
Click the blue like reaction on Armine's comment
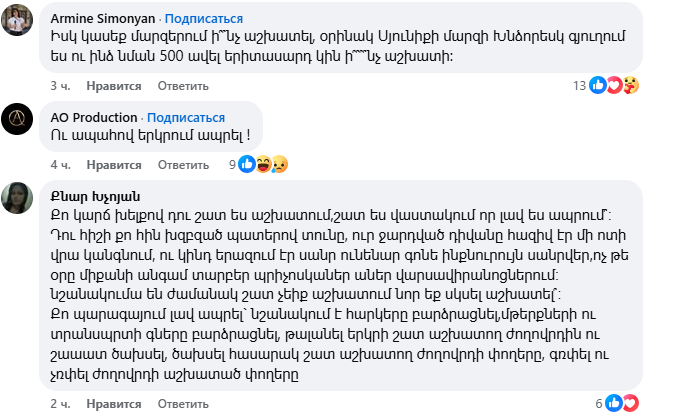[x=598, y=86]
